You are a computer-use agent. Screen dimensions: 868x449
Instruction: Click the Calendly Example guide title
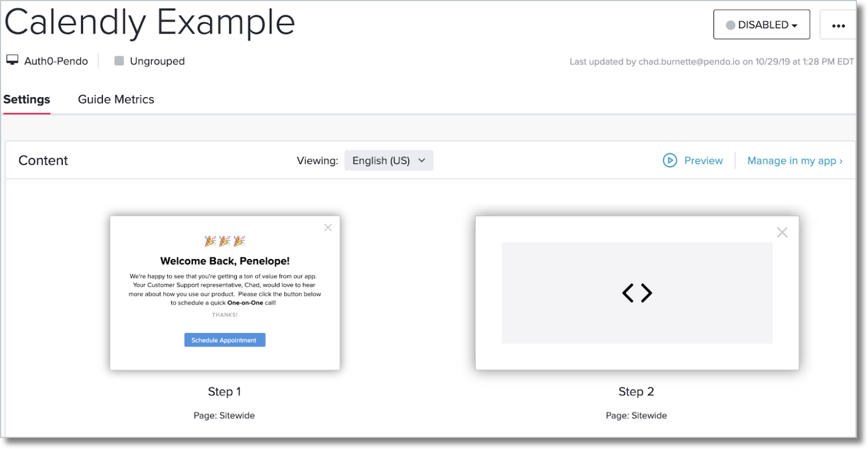coord(149,23)
